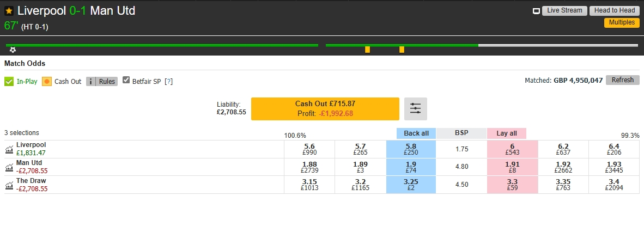Open the Liverpool price chart icon
Screen dimensions: 644x226
[9, 150]
